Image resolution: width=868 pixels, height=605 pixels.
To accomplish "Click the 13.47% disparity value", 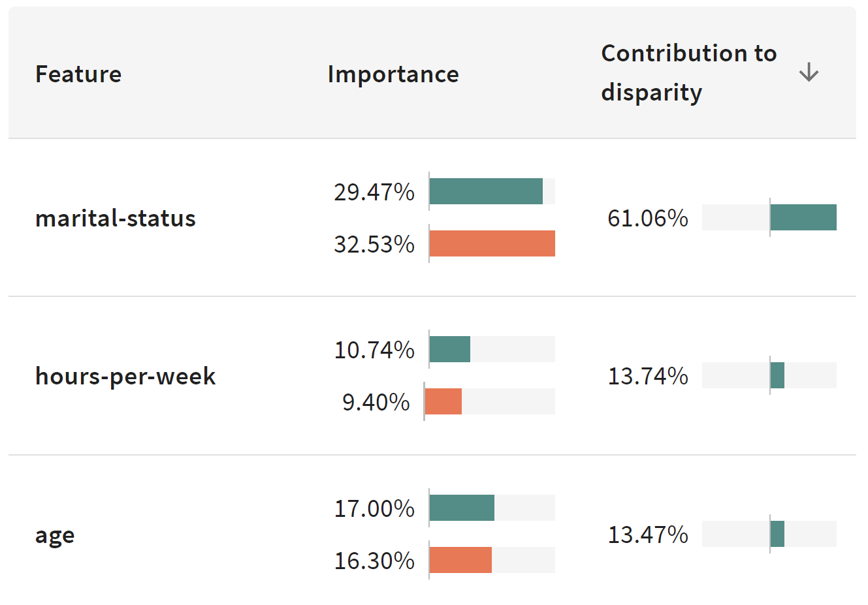I will click(647, 535).
